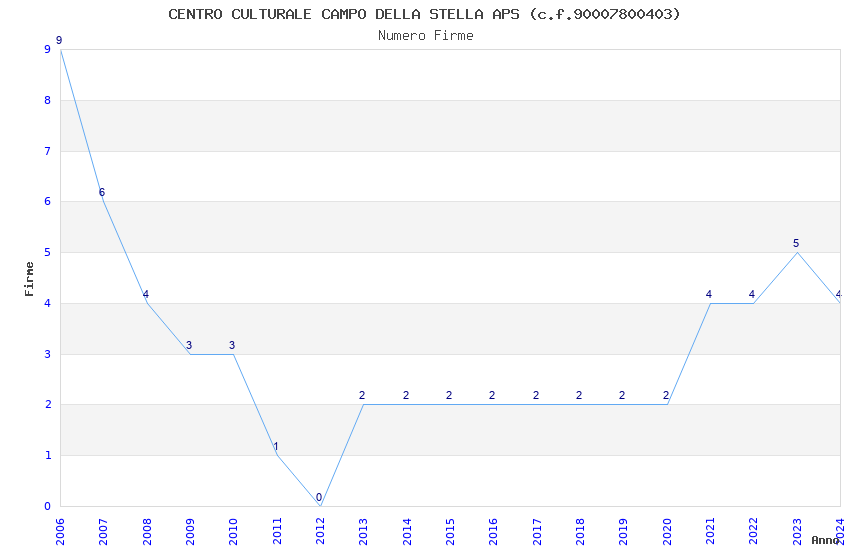This screenshot has height=550, width=850.
Task: Click the Anno x-axis label
Action: coord(826,540)
